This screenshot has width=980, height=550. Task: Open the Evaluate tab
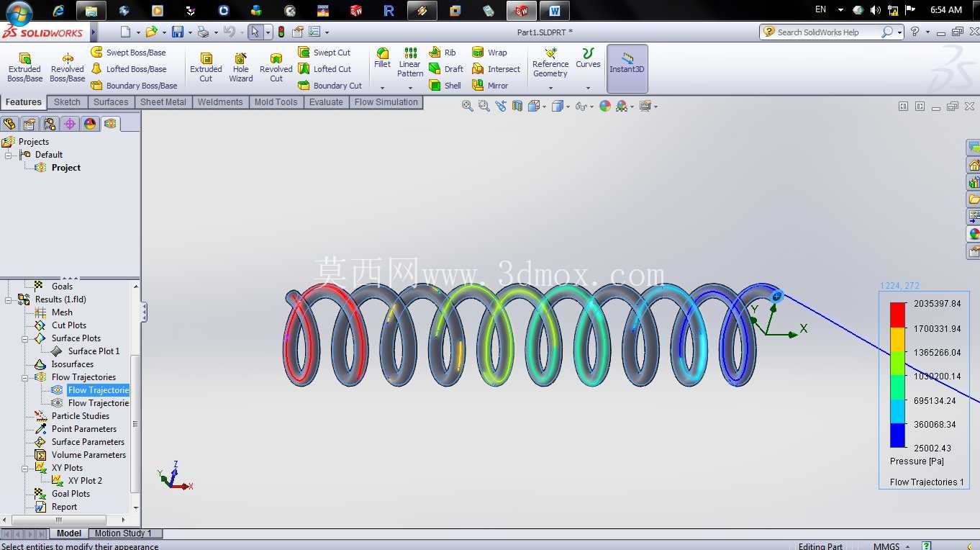coord(326,102)
